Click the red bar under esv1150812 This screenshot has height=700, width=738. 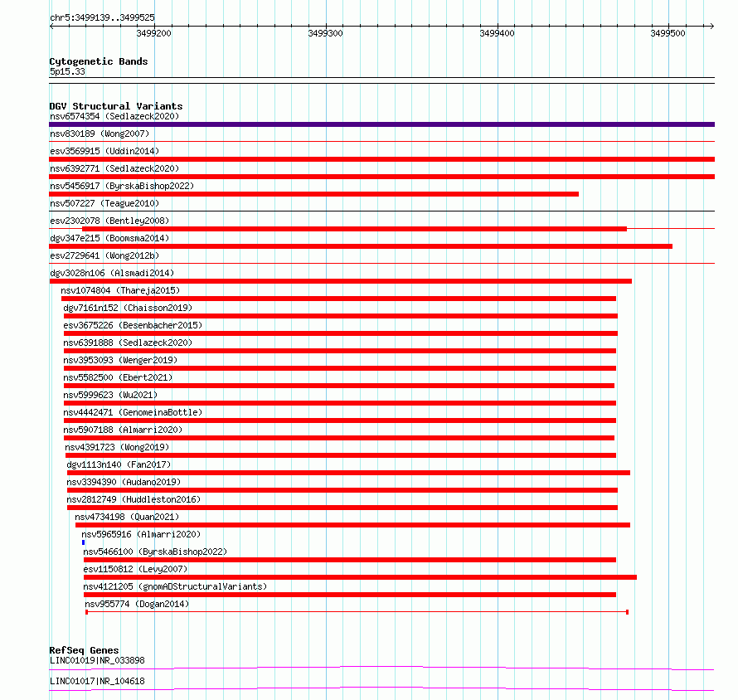360,577
